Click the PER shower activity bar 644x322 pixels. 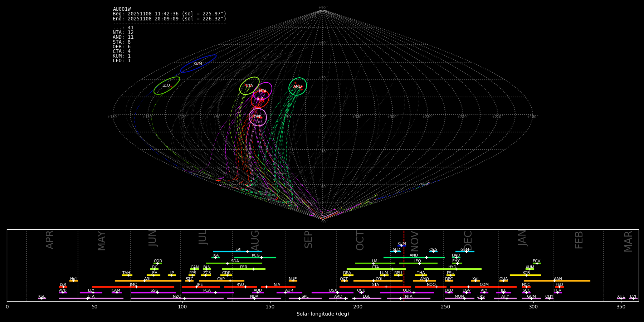244,269
